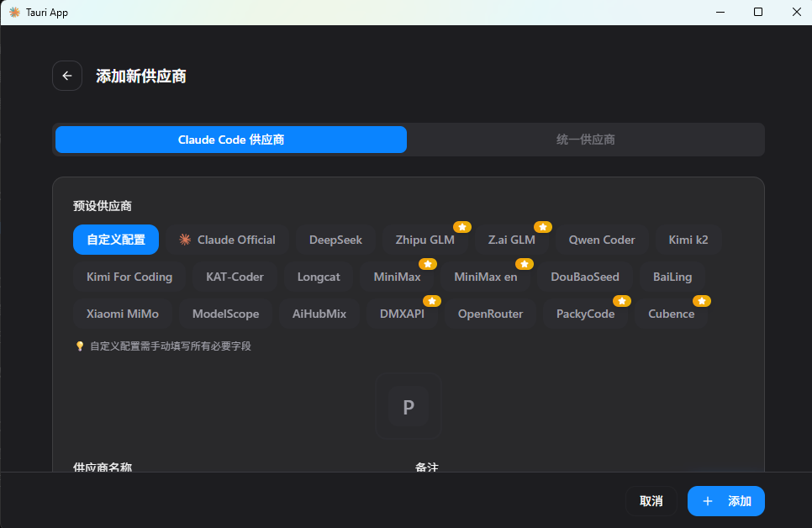Select the Qwen Coder preset
This screenshot has height=528, width=812.
click(602, 240)
